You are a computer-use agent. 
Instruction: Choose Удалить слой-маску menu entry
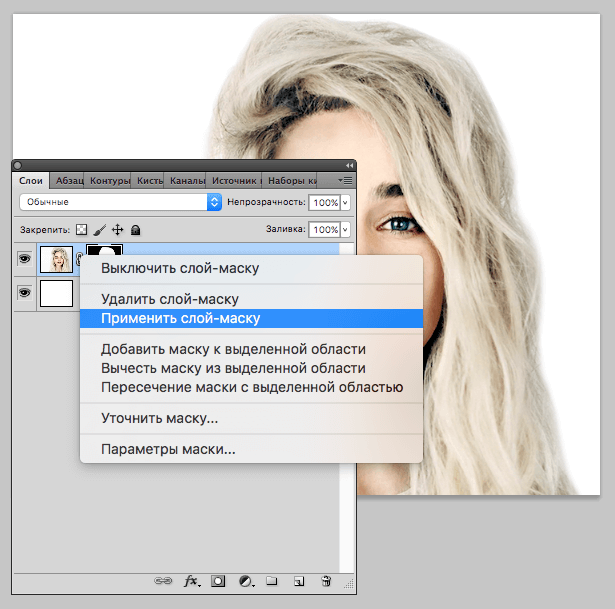click(x=251, y=299)
